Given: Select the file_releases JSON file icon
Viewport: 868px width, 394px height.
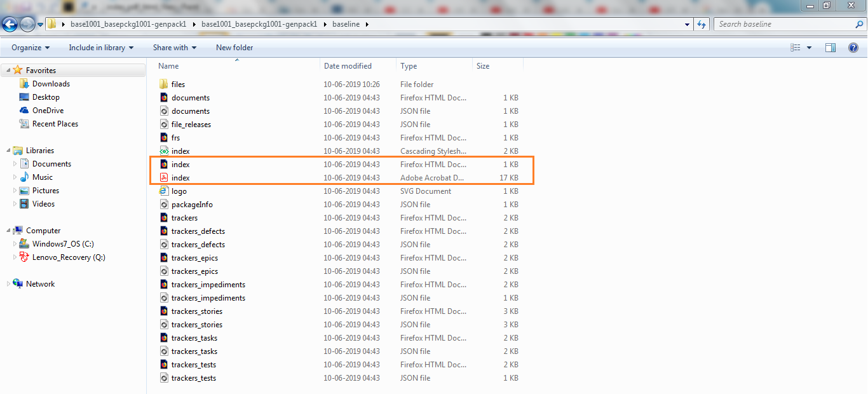Looking at the screenshot, I should click(163, 125).
